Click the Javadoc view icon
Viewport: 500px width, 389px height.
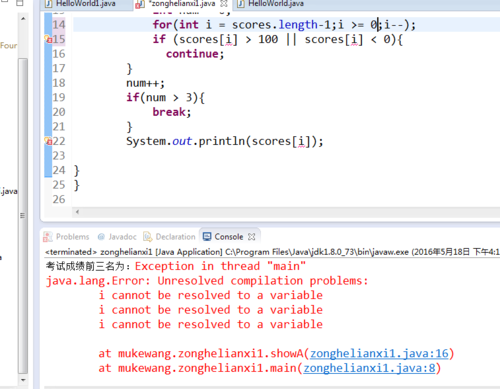pyautogui.click(x=101, y=237)
